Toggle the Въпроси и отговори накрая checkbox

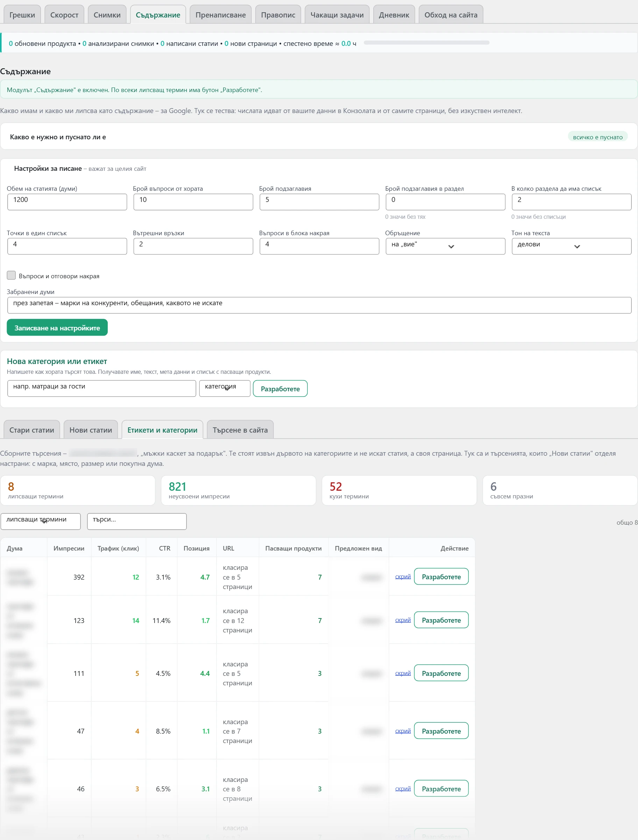coord(12,275)
